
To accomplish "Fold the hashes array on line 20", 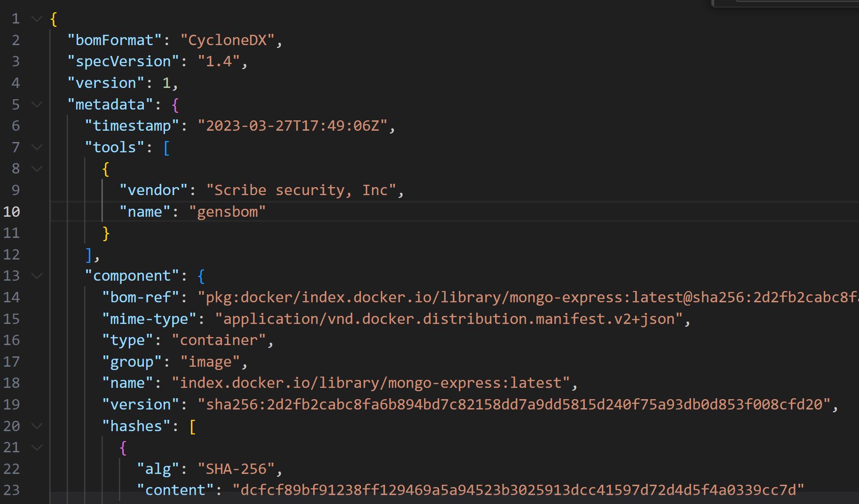I will tap(37, 426).
